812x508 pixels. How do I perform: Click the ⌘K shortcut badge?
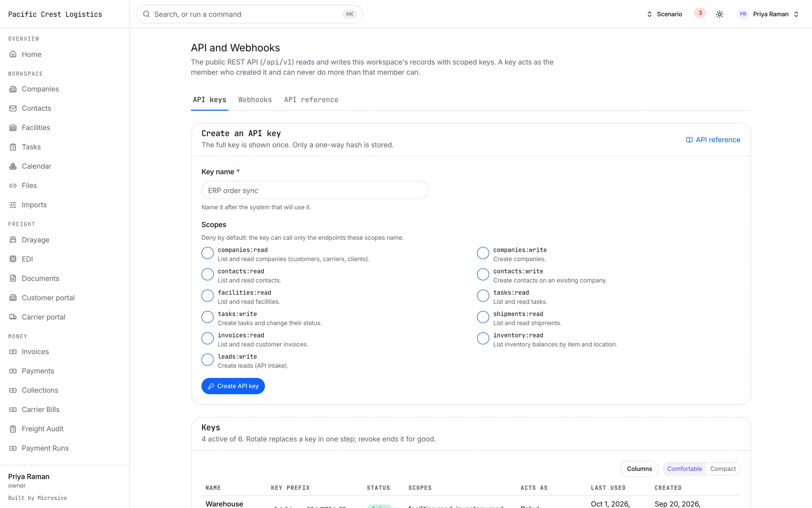(349, 14)
